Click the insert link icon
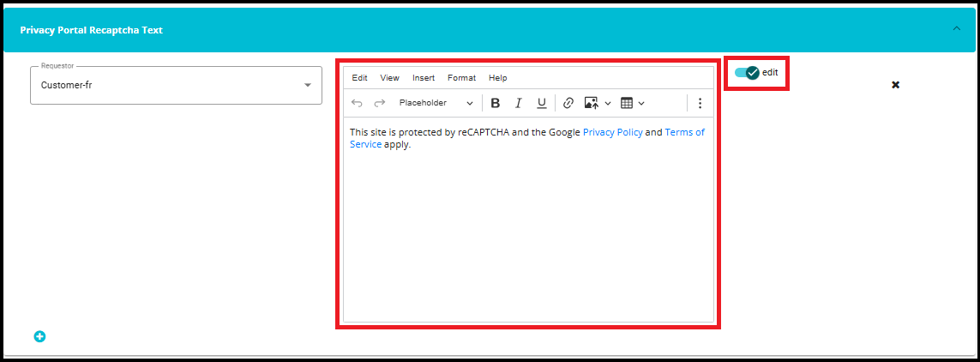The image size is (980, 362). click(x=568, y=103)
